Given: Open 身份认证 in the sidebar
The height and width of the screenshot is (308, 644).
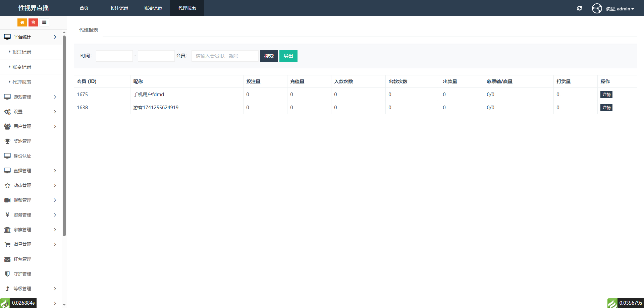Looking at the screenshot, I should [x=22, y=156].
